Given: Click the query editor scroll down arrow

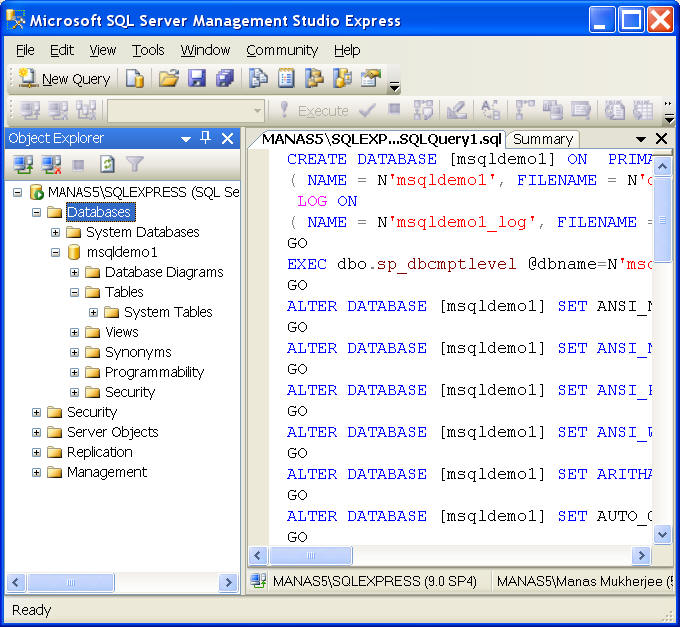Looking at the screenshot, I should [662, 534].
